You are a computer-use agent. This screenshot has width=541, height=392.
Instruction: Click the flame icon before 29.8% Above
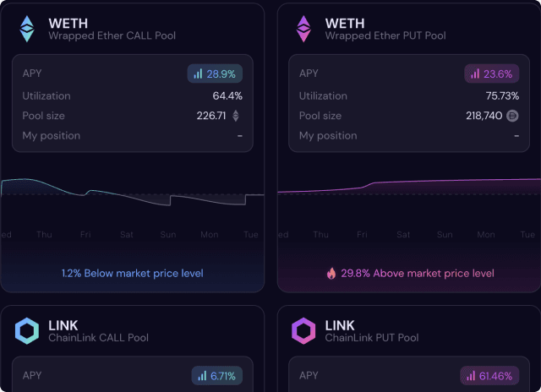pyautogui.click(x=331, y=273)
